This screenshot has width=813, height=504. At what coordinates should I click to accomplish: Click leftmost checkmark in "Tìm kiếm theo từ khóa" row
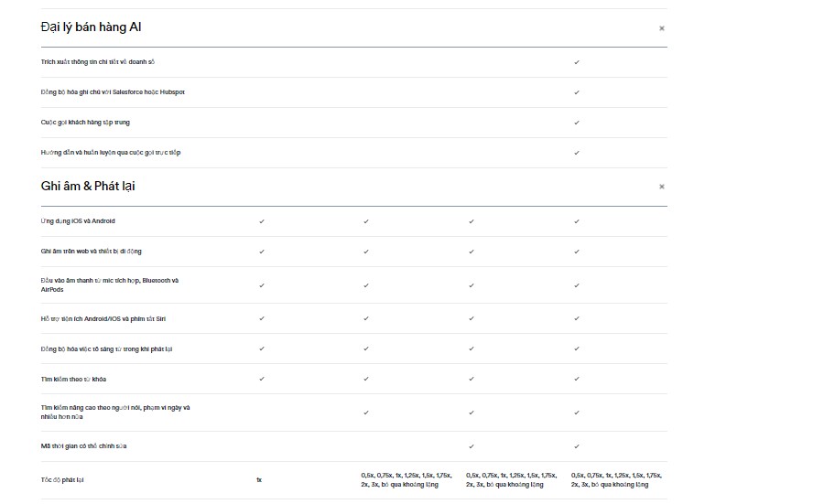[262, 379]
